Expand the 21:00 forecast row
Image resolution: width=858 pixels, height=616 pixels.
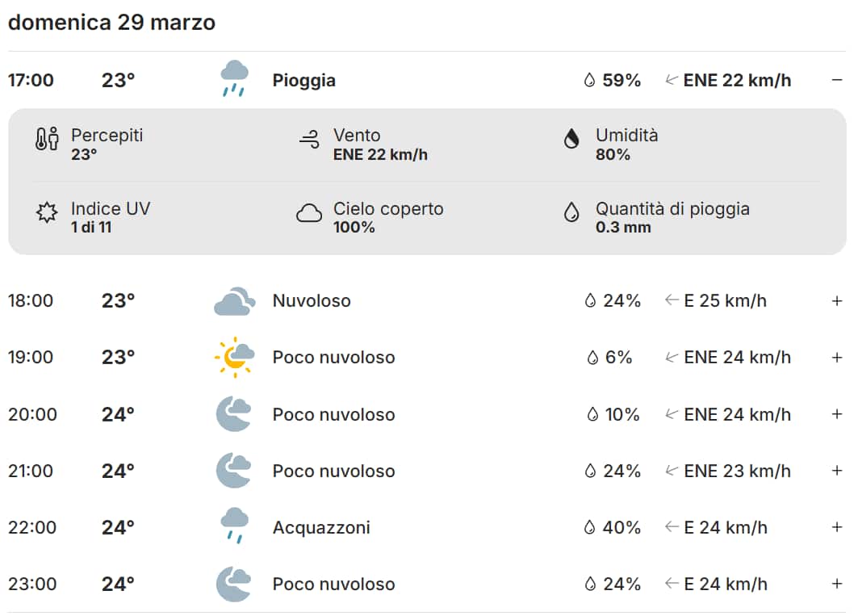point(837,471)
